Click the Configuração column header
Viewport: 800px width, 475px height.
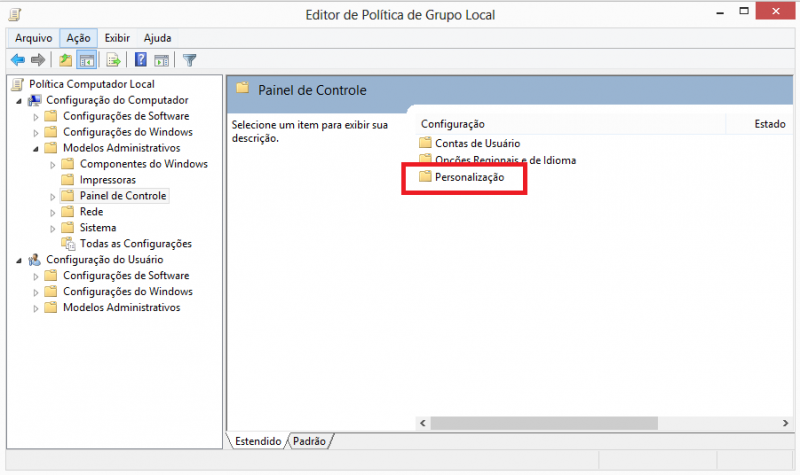[452, 124]
